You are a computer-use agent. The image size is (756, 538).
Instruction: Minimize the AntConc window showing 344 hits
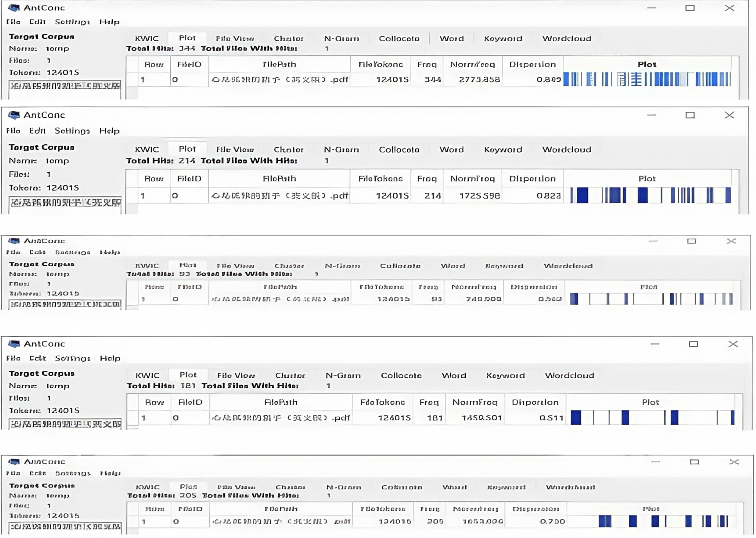(x=651, y=8)
